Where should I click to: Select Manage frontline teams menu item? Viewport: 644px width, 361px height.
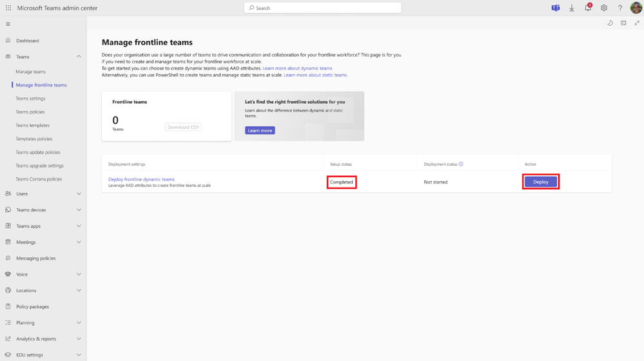(x=41, y=85)
